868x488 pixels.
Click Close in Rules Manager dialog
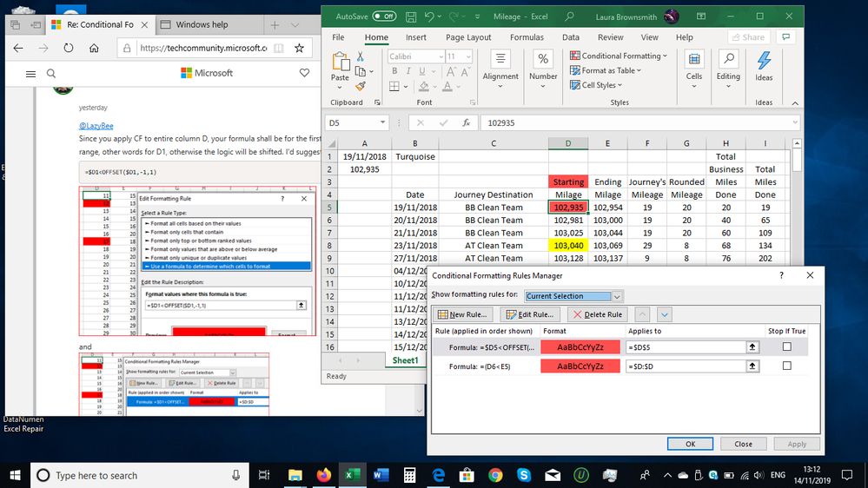point(743,444)
